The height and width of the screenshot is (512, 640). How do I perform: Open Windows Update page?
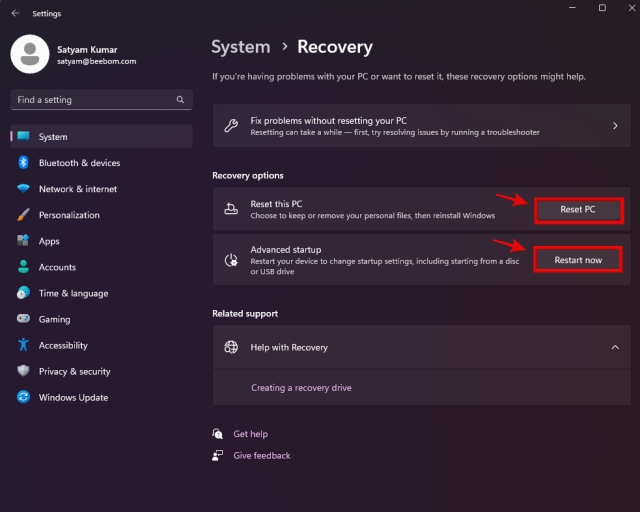click(x=101, y=398)
